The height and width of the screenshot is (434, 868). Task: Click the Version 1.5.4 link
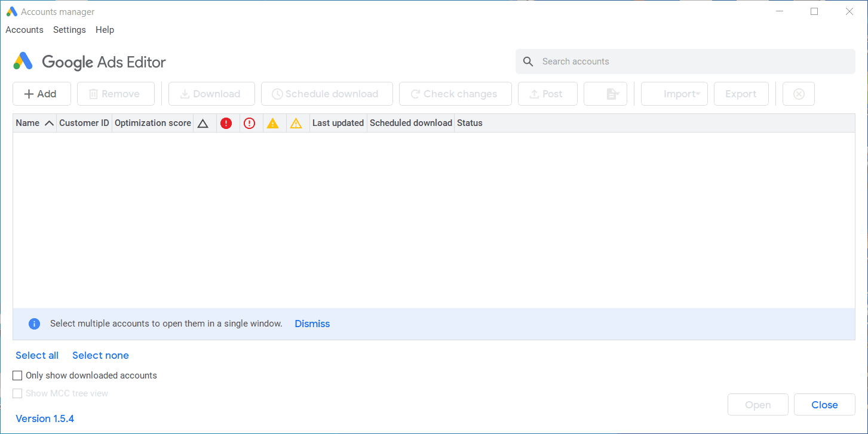(x=45, y=418)
